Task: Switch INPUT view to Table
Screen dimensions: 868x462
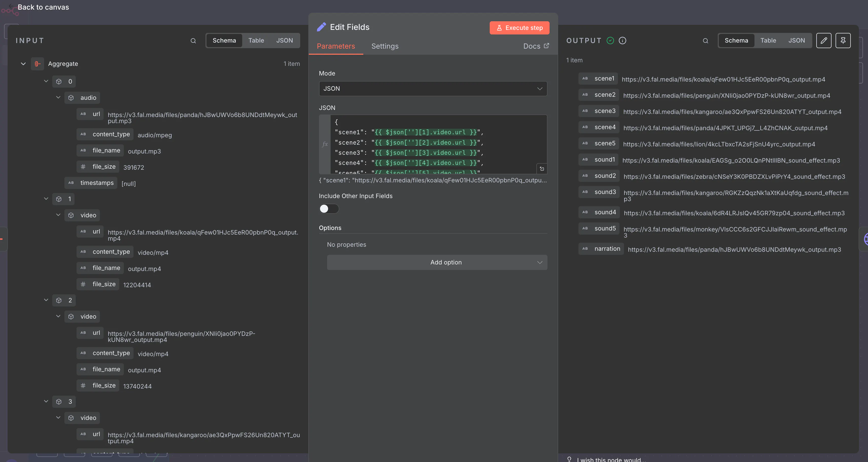Action: point(256,41)
